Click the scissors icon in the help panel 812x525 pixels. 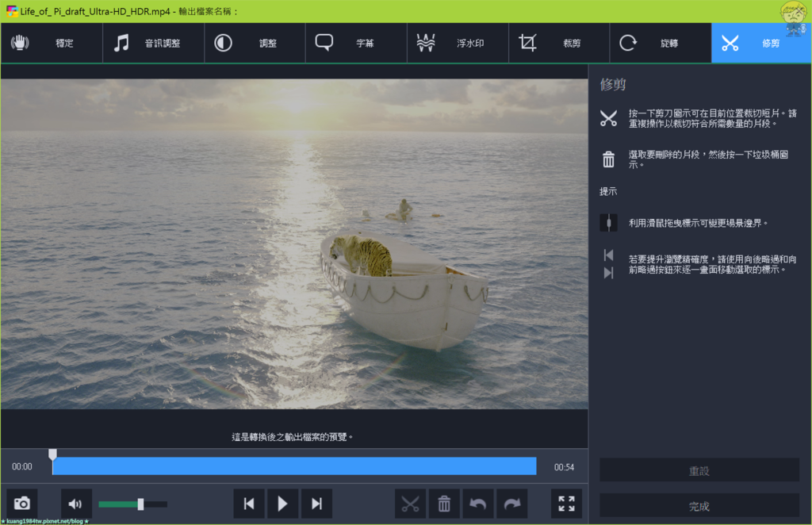[x=608, y=119]
